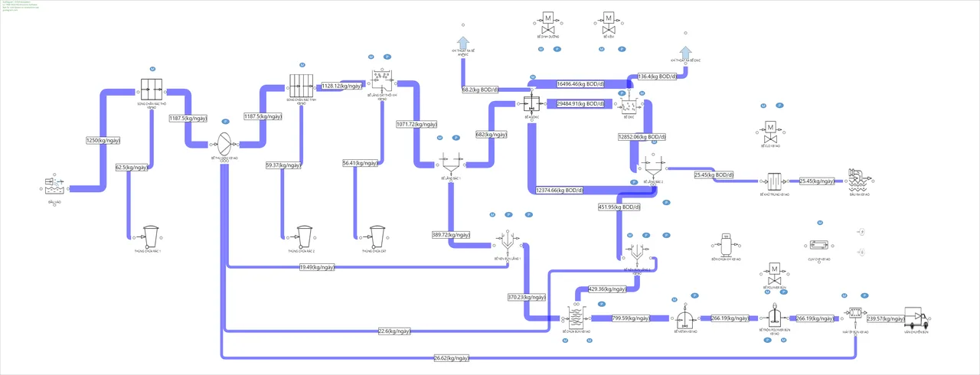
Task: Select the BỂ POLYMER BÙN motor valve
Action: [x=773, y=275]
